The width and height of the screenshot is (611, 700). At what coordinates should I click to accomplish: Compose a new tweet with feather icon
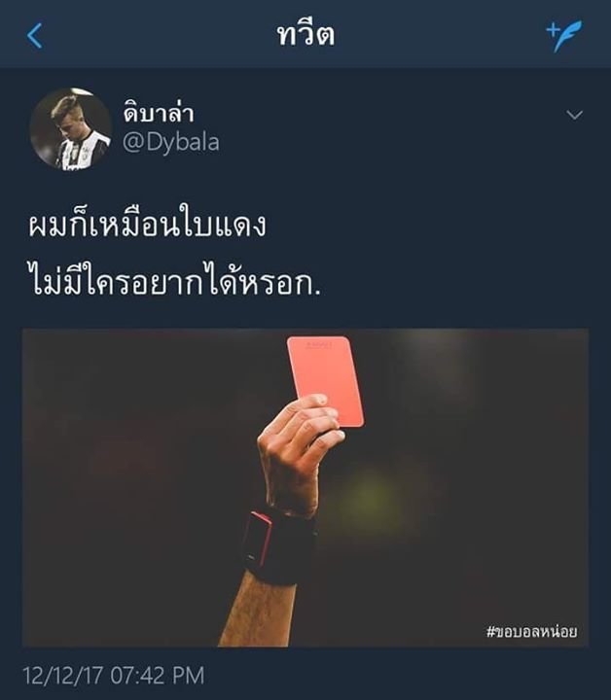(x=564, y=36)
